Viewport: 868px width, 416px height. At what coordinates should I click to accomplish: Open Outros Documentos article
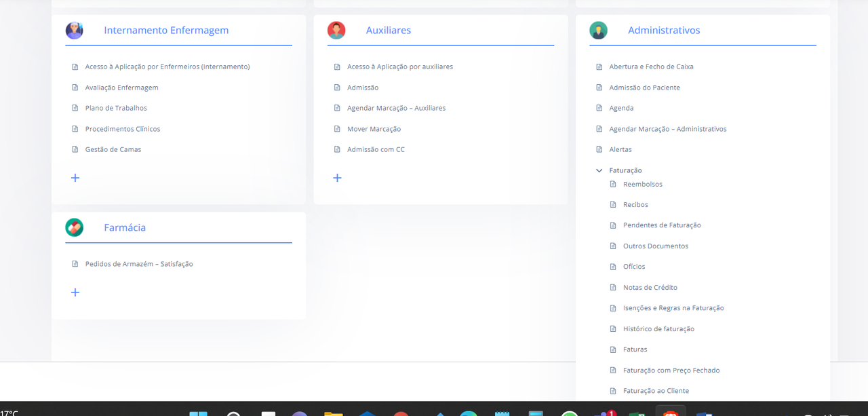click(x=656, y=246)
